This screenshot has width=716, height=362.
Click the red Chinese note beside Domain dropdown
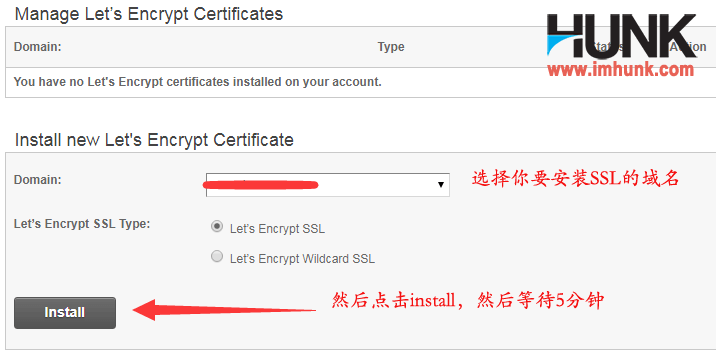[x=575, y=178]
